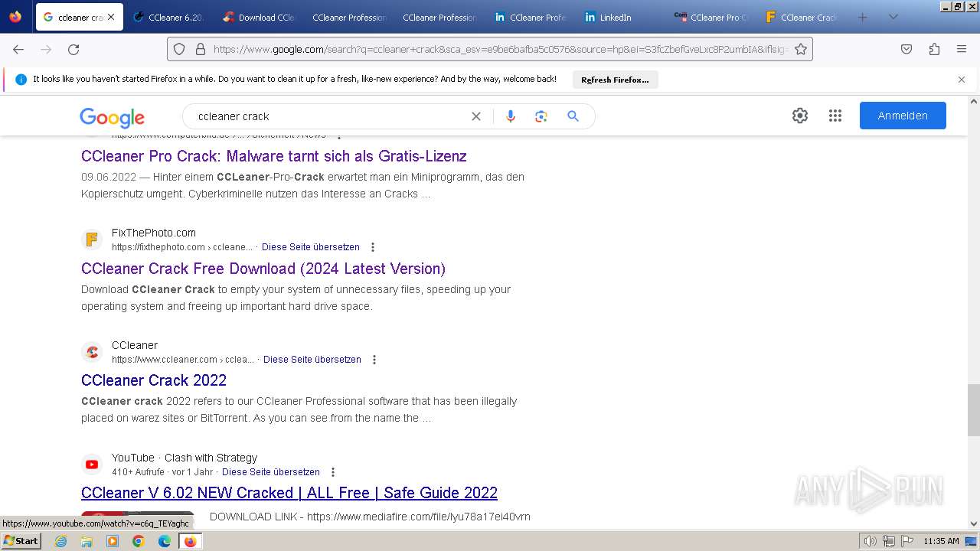Open the Extensions puzzle icon
The height and width of the screenshot is (551, 980).
[x=934, y=49]
